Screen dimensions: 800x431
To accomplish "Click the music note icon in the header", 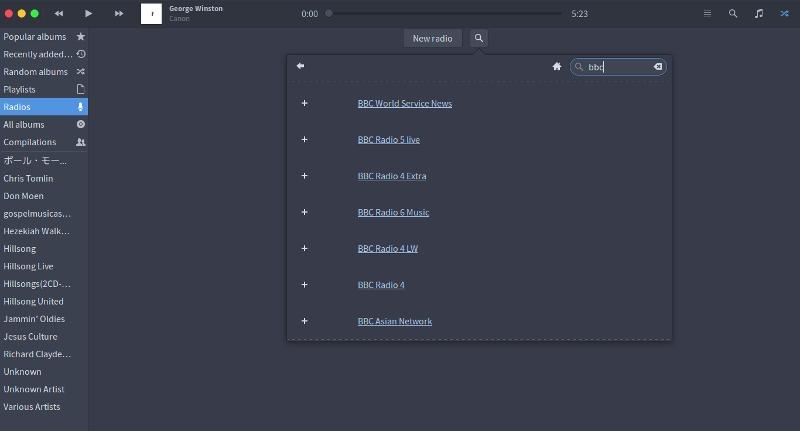I will tap(759, 13).
